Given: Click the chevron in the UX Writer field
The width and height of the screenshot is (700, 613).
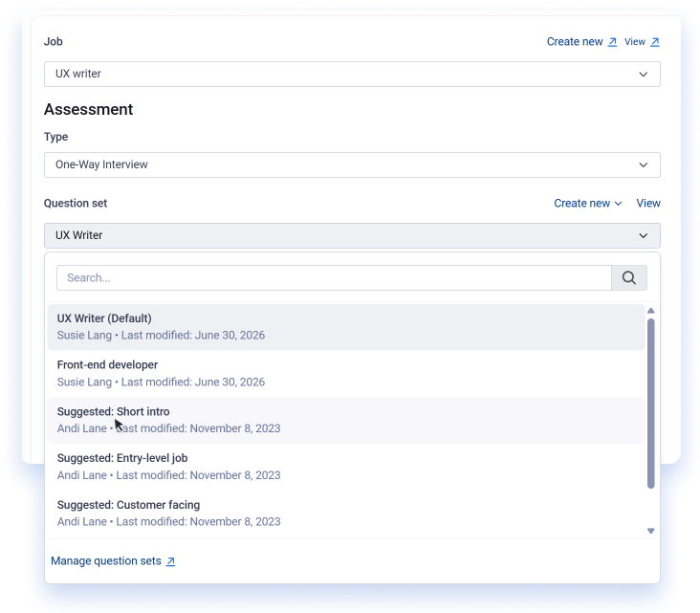Looking at the screenshot, I should click(643, 235).
